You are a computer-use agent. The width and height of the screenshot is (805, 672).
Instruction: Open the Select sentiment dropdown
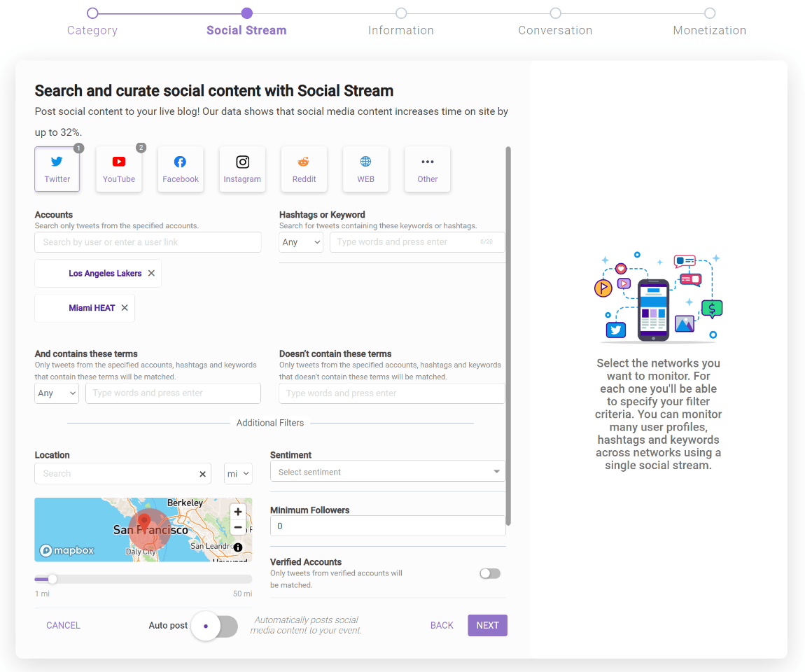click(388, 471)
